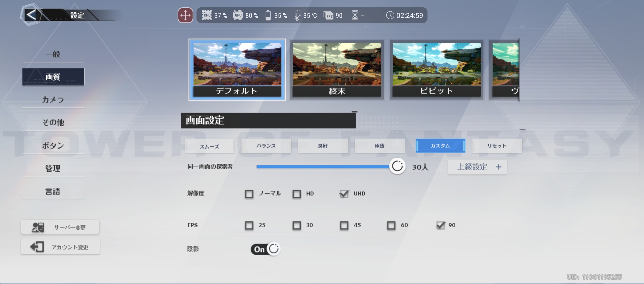Adjust the 同一画面の探索者 player count slider

click(398, 167)
